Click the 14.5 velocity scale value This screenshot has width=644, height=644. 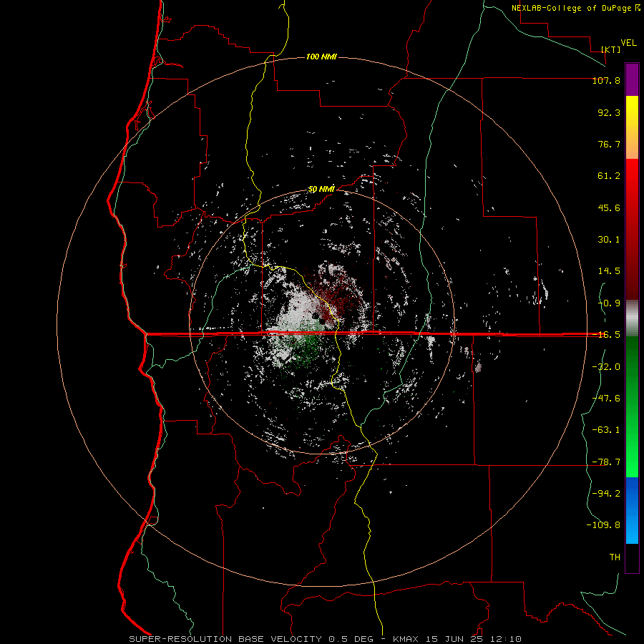(609, 271)
